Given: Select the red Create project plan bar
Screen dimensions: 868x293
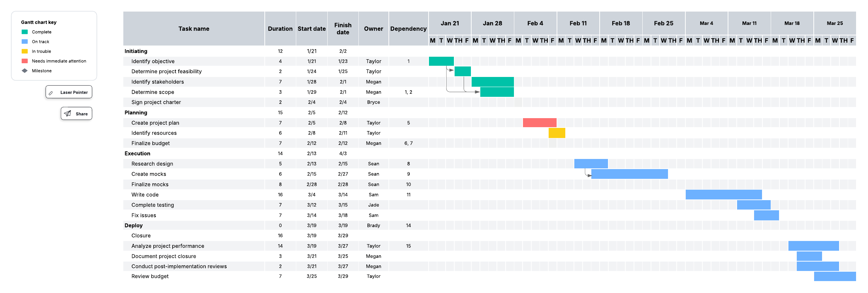Looking at the screenshot, I should 539,123.
